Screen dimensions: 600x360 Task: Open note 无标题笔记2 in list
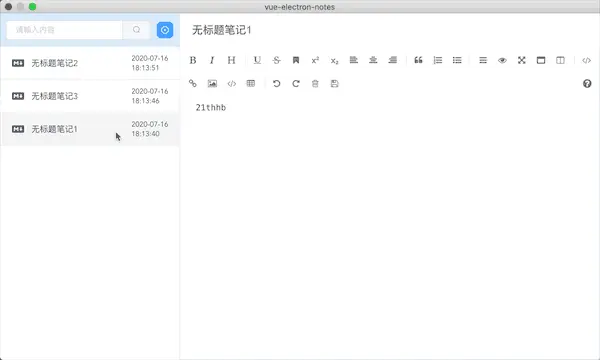90,63
